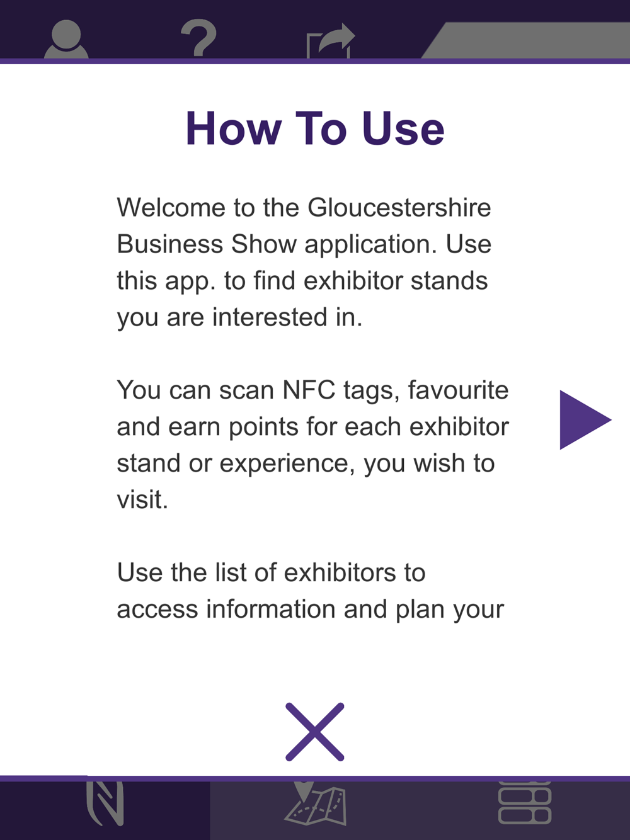Image resolution: width=630 pixels, height=840 pixels.
Task: Click the word visit in text
Action: pyautogui.click(x=142, y=500)
